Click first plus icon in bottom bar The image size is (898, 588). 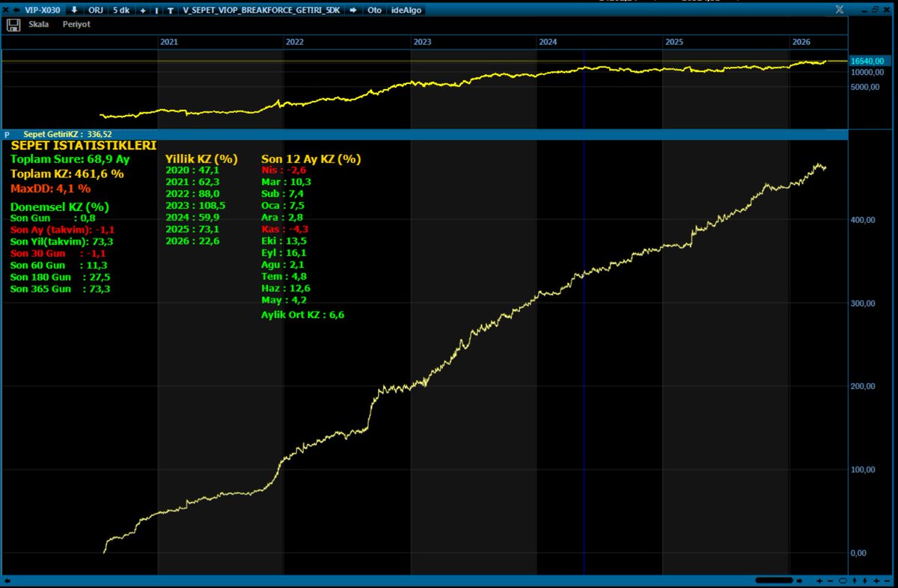pos(819,581)
